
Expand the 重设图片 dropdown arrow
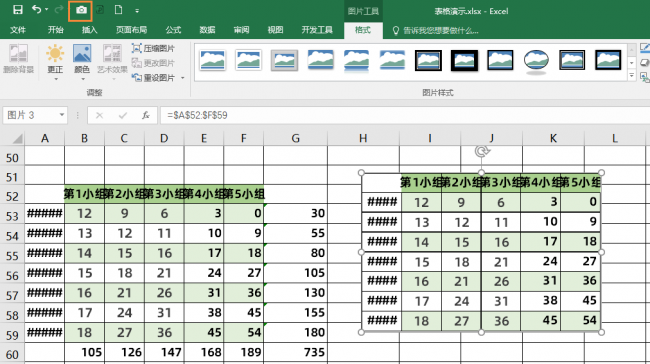point(182,78)
